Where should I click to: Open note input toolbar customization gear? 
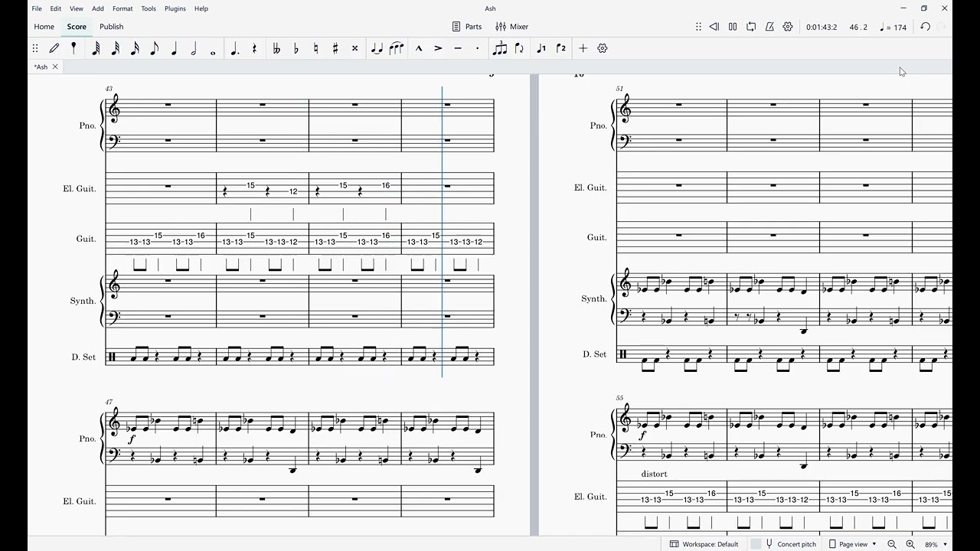pos(603,48)
